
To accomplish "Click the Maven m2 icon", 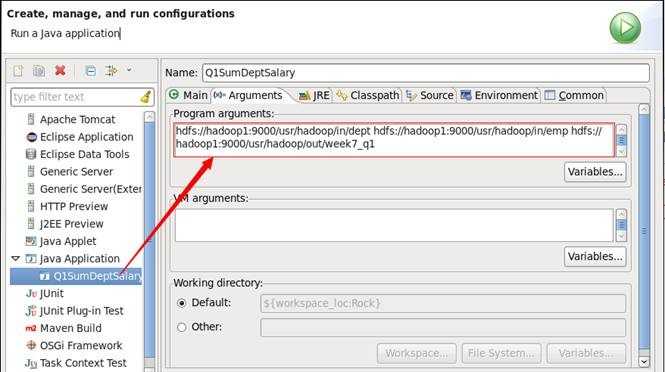I will click(31, 328).
